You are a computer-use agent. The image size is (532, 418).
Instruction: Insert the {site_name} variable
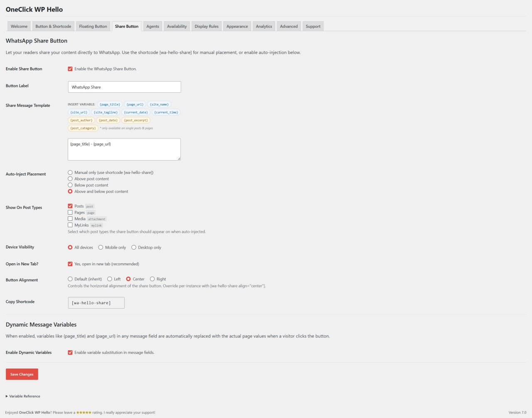159,104
